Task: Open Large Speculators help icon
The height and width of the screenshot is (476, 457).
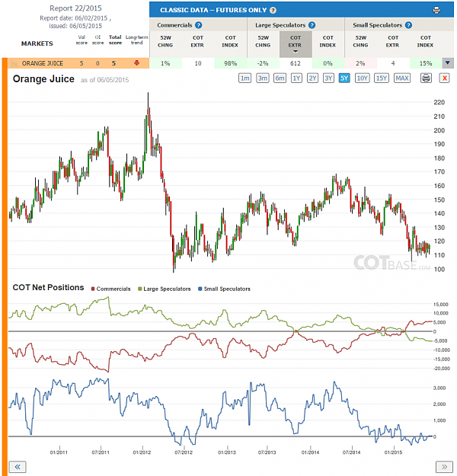Action: pyautogui.click(x=312, y=25)
